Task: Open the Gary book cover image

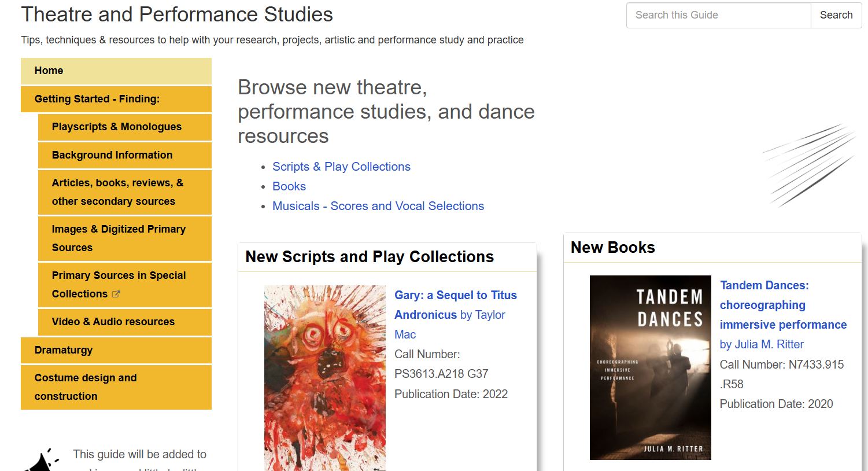Action: tap(324, 377)
